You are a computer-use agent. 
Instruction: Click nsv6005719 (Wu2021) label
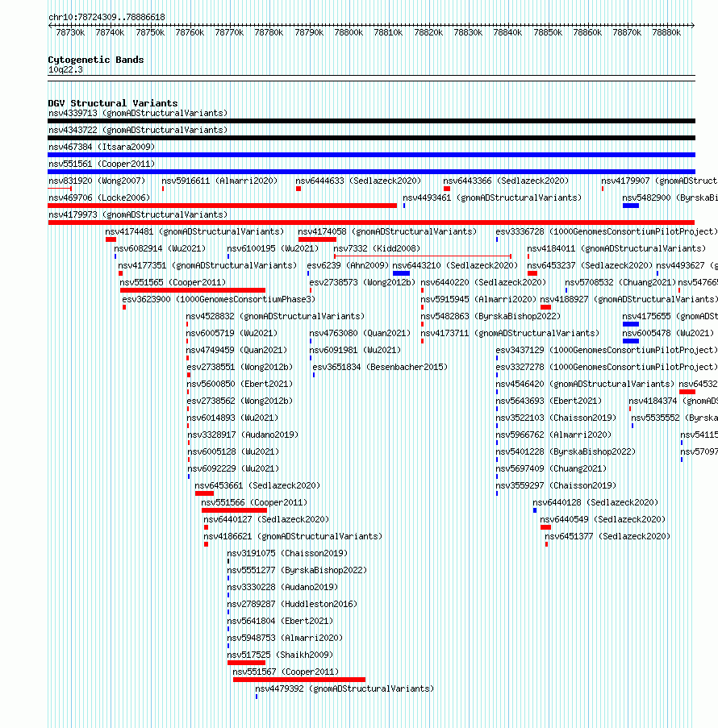232,333
